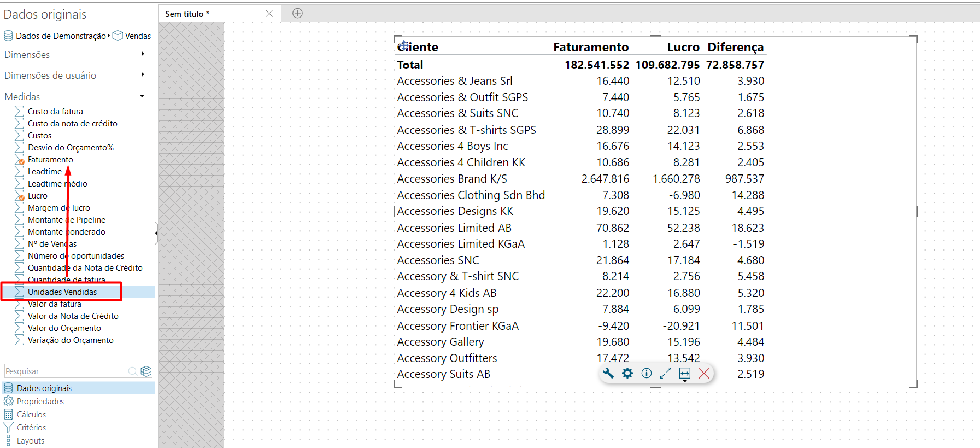The height and width of the screenshot is (448, 980).
Task: Open the Dados originais panel tab
Action: point(79,388)
